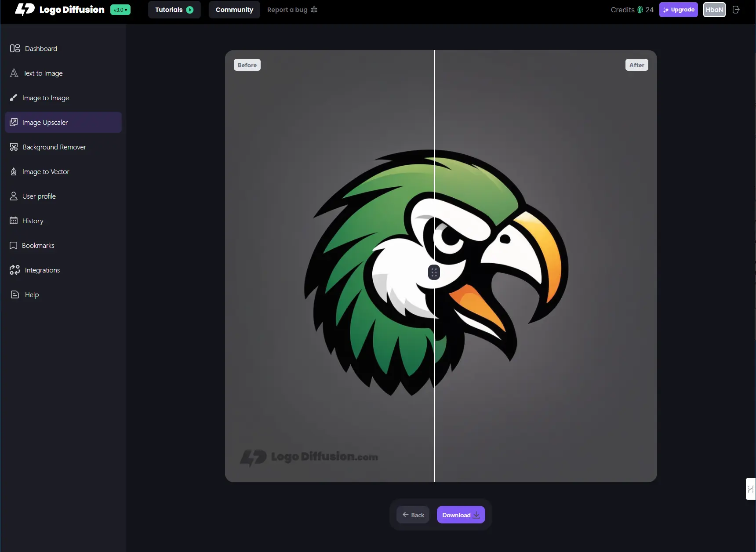Select Image Upscaler in the sidebar
This screenshot has height=552, width=756.
point(63,122)
